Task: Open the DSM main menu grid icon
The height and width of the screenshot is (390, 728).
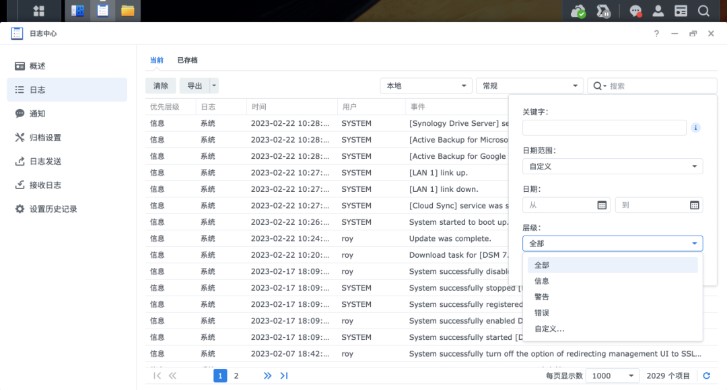Action: coord(39,11)
